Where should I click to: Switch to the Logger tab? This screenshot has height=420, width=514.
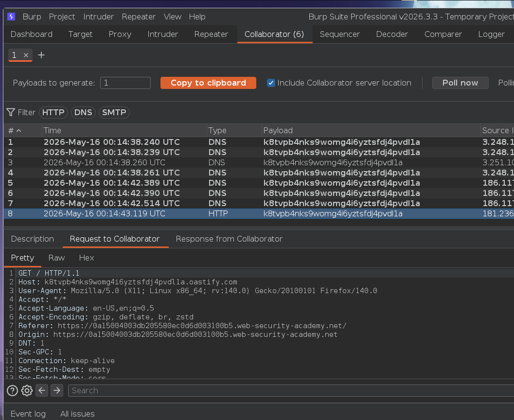pos(491,35)
